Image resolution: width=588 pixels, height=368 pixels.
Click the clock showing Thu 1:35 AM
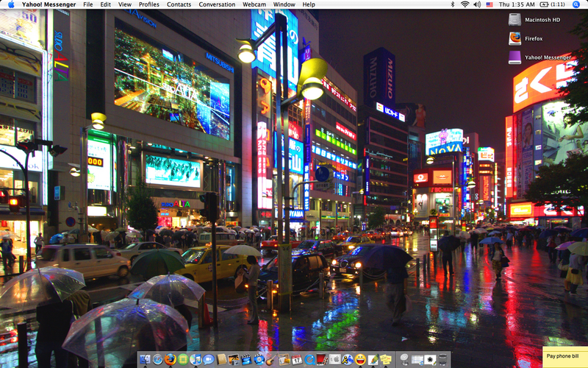(517, 4)
